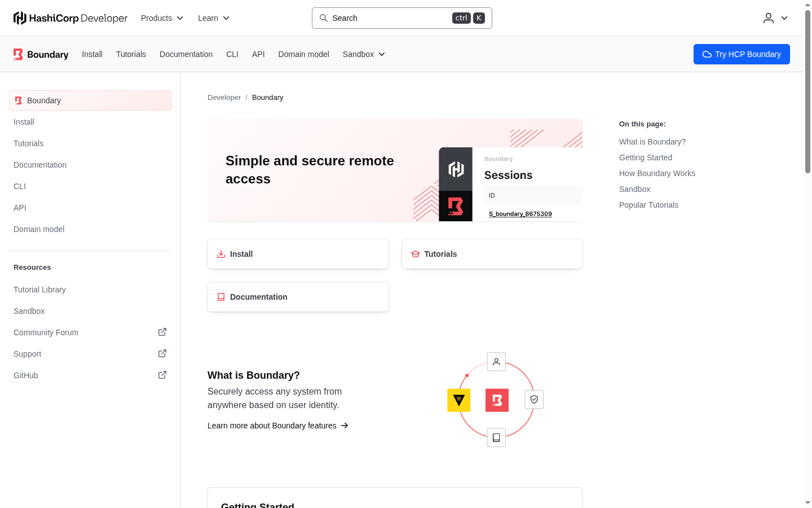The image size is (812, 508).
Task: Open Tutorial Library in Resources
Action: tap(90, 290)
